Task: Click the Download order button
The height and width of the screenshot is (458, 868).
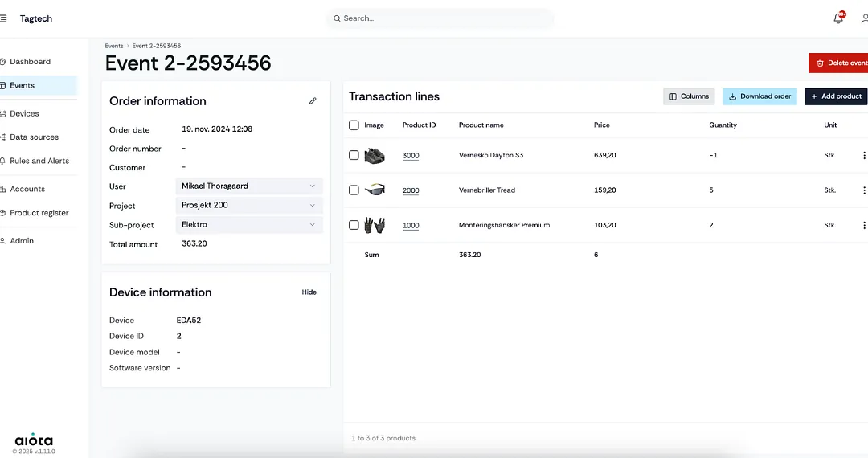Action: pos(759,96)
